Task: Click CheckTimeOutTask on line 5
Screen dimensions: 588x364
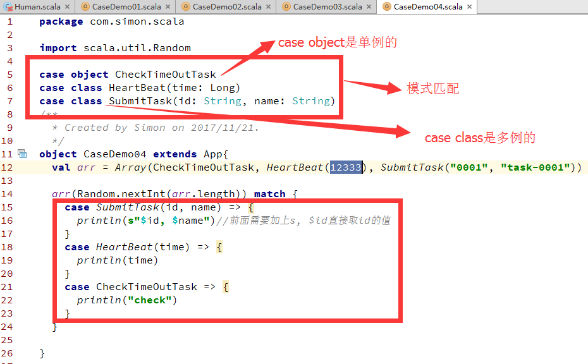Action: point(166,75)
